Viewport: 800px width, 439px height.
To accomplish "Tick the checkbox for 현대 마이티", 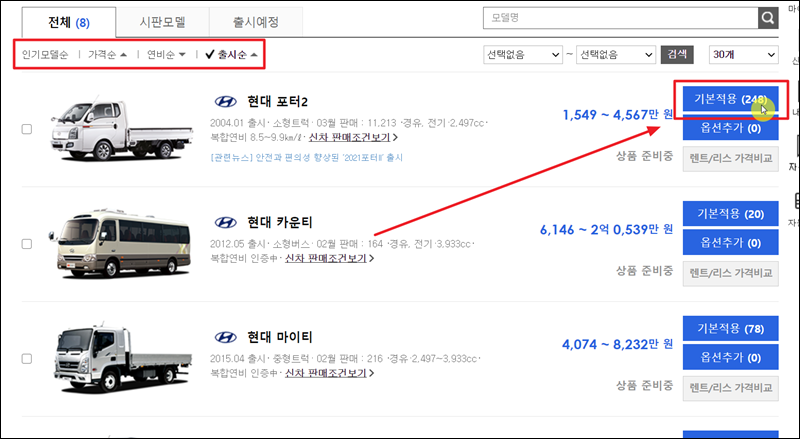I will coord(27,359).
